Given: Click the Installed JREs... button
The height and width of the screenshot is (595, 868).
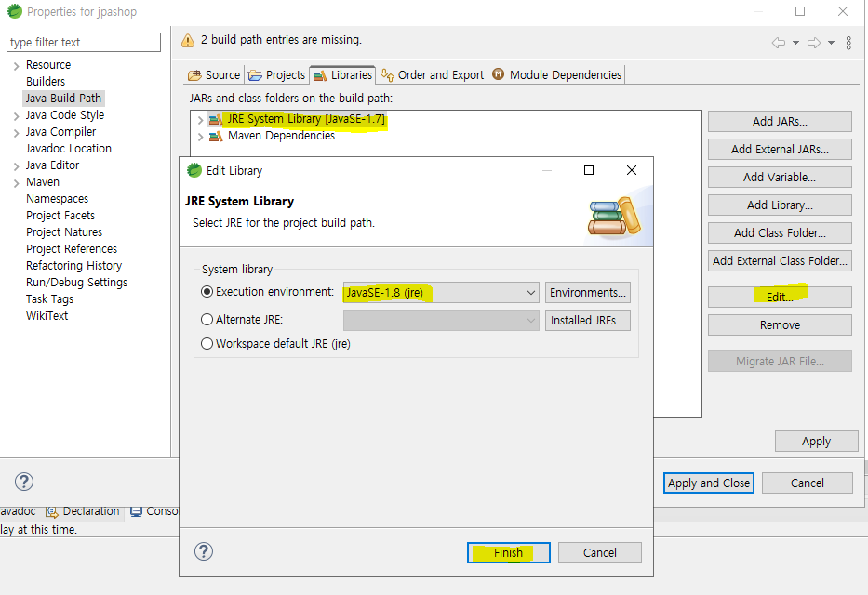Looking at the screenshot, I should [x=587, y=320].
